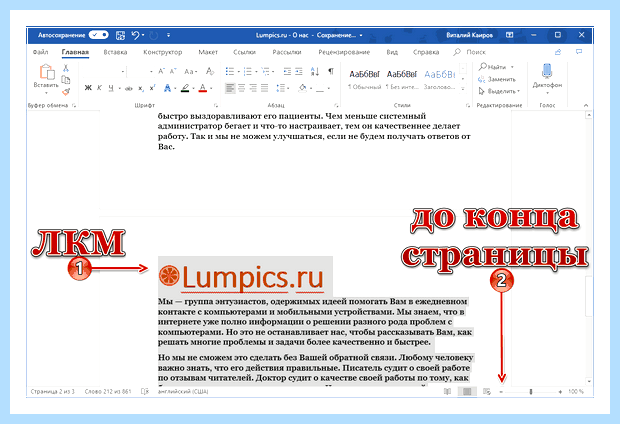
Task: Undo the last action
Action: click(x=136, y=35)
